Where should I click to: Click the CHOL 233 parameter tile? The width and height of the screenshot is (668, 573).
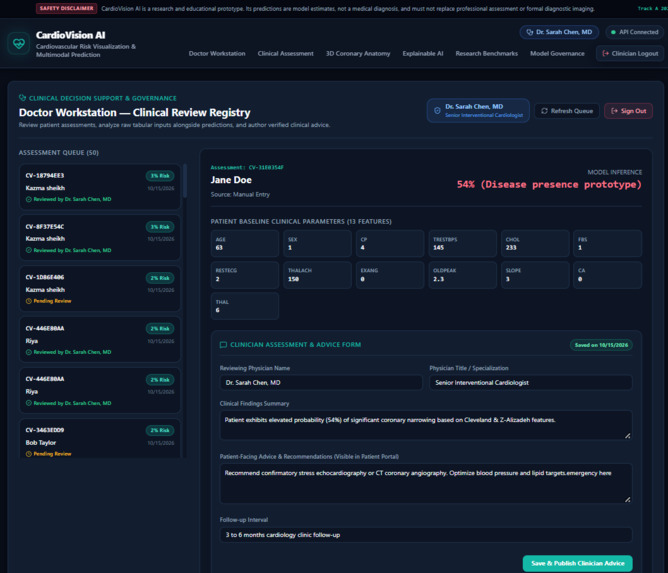535,244
